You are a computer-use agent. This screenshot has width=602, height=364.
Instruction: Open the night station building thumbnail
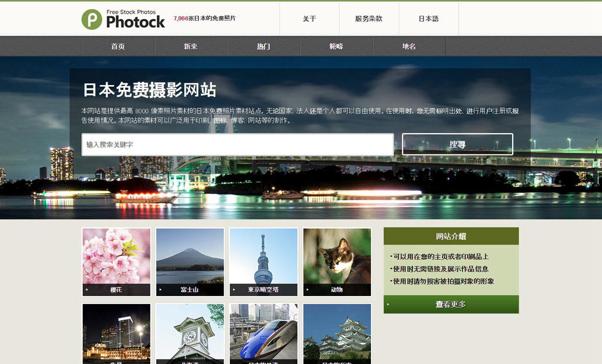116,333
